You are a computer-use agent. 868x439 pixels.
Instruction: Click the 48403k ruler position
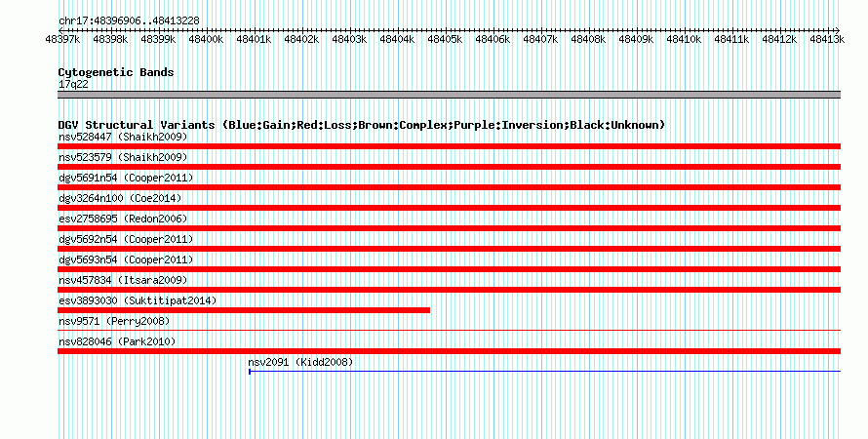click(349, 39)
